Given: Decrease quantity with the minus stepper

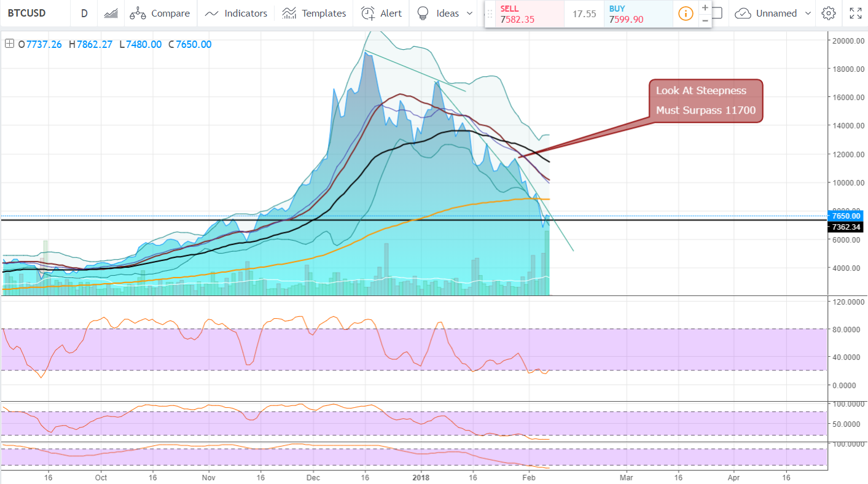Looking at the screenshot, I should pyautogui.click(x=705, y=20).
